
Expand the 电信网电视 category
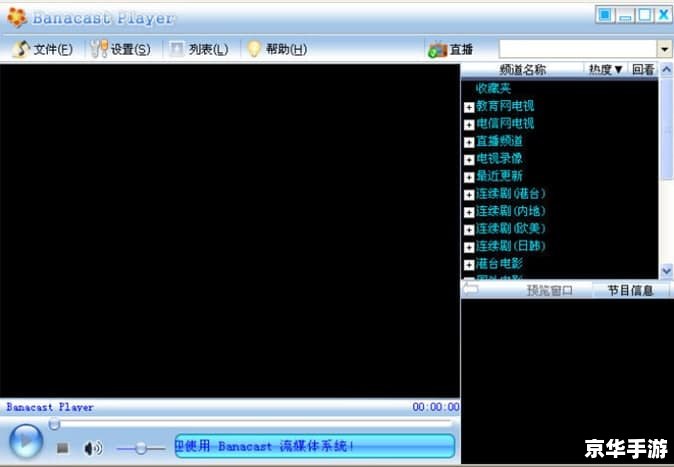pos(469,125)
